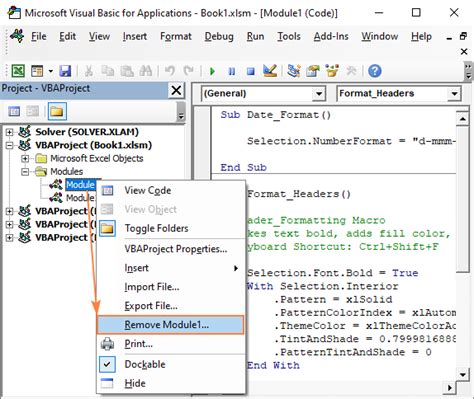The image size is (474, 399).
Task: Click the Cut scissors icon
Action: [x=88, y=71]
